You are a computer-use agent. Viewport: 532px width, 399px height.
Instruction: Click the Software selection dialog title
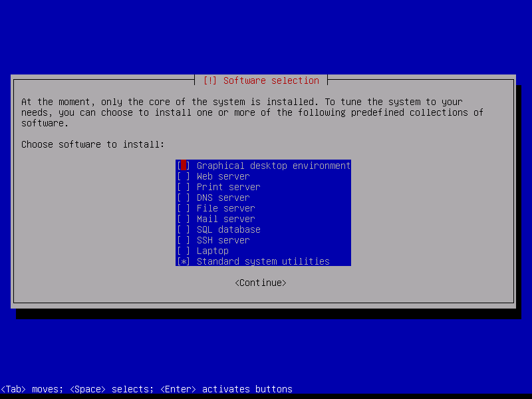click(x=261, y=80)
